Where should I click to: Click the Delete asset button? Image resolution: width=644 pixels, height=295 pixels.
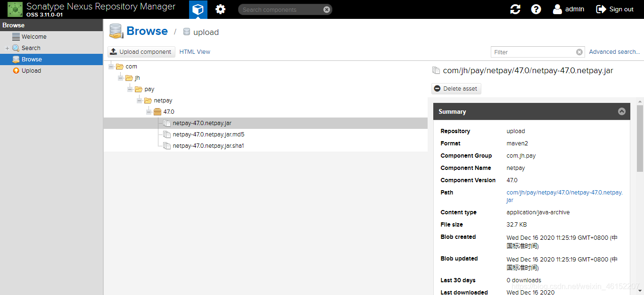point(456,88)
